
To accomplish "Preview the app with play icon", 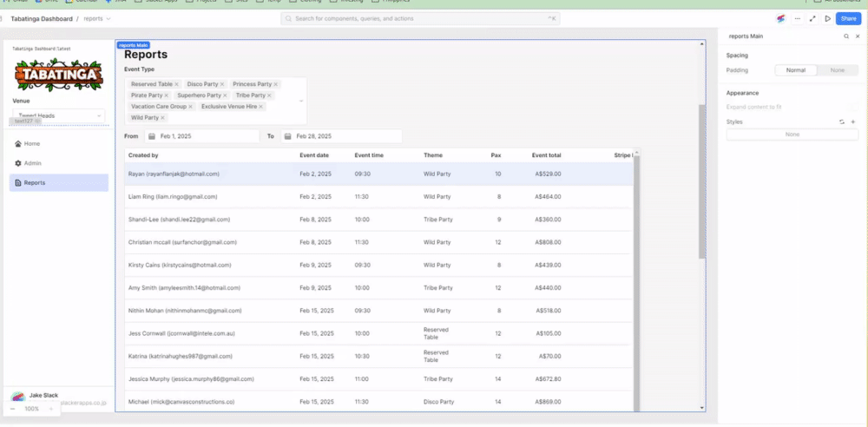I will point(827,19).
